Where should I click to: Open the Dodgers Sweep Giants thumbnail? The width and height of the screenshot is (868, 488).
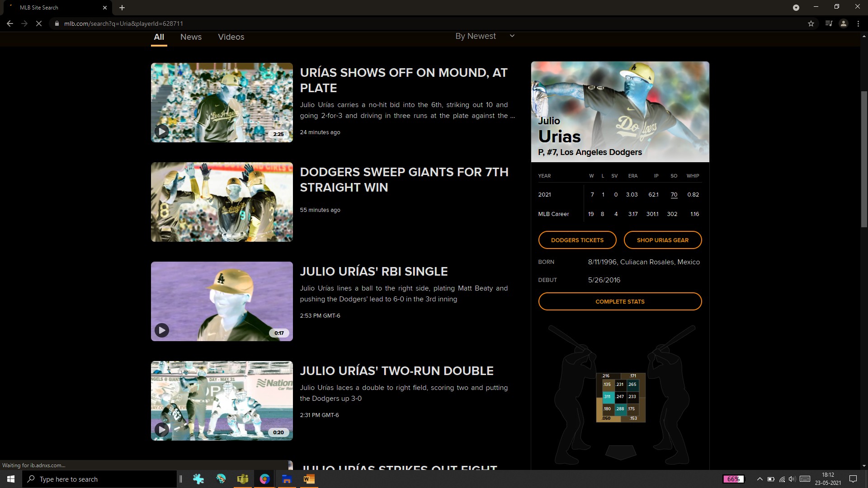222,202
